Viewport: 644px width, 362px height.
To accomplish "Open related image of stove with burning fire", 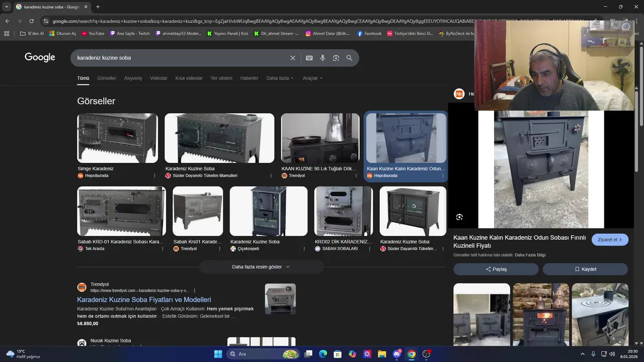I will [x=541, y=315].
